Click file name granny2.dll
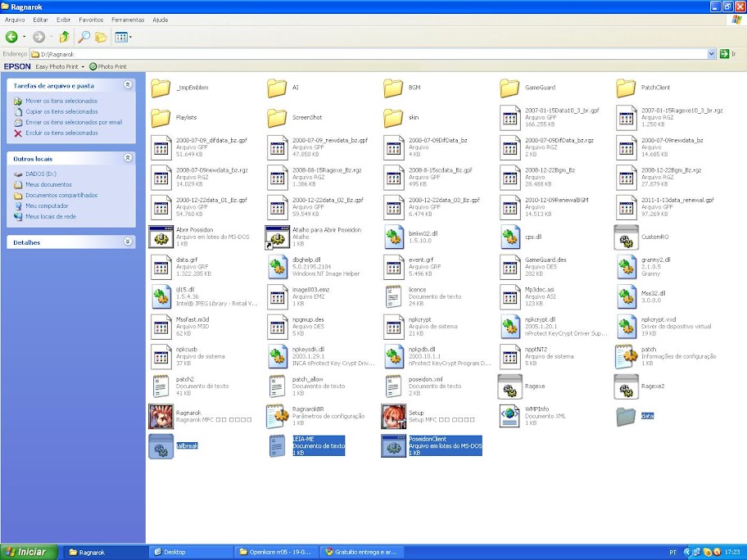Screen dimensions: 747x560 click(655, 260)
